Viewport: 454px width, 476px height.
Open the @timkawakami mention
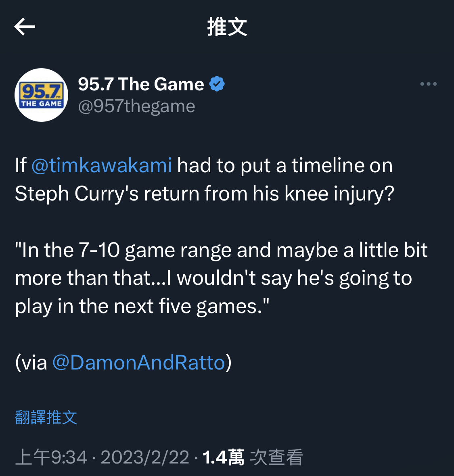point(102,165)
